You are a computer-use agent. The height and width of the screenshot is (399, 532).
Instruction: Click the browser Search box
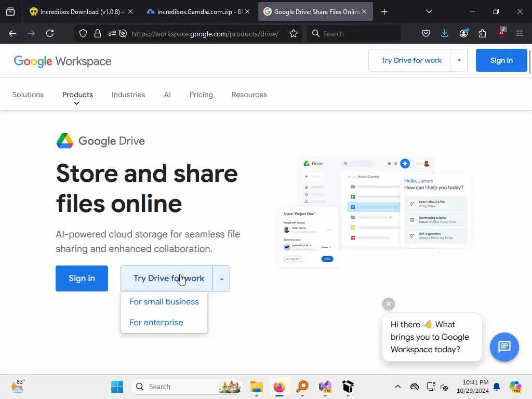tap(354, 34)
